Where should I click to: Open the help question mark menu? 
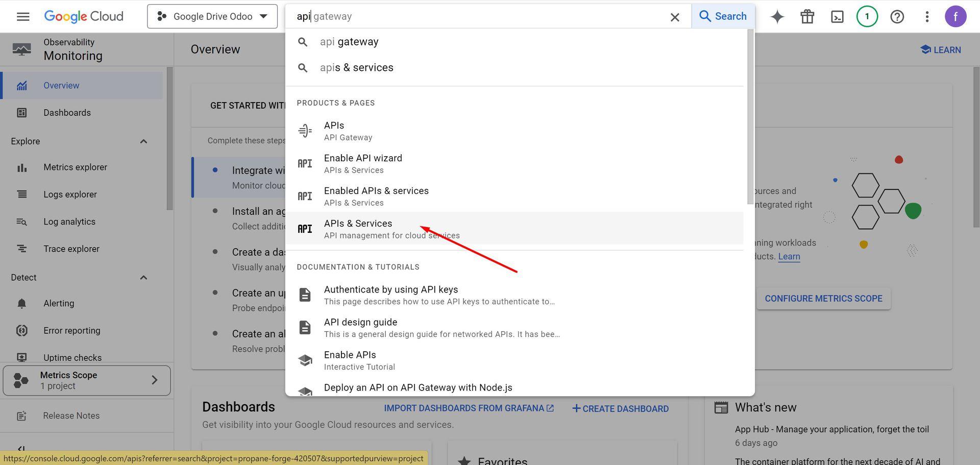point(897,16)
